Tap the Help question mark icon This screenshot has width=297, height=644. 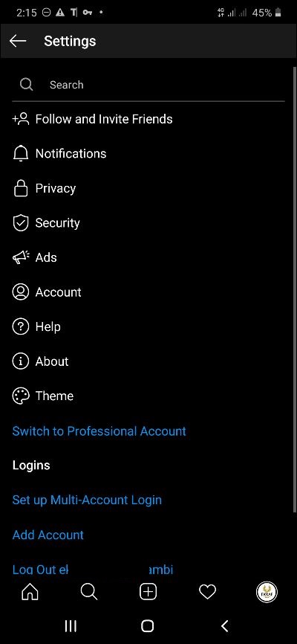[x=21, y=326]
